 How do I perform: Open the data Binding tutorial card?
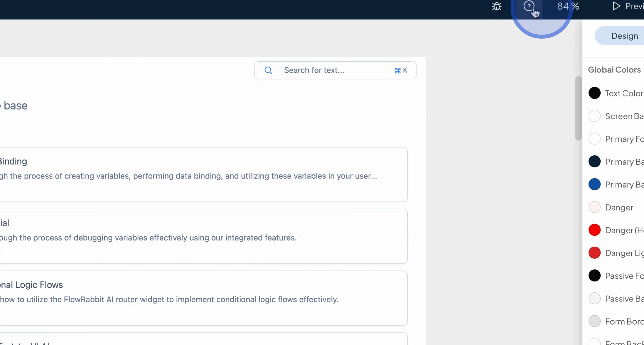click(x=204, y=174)
